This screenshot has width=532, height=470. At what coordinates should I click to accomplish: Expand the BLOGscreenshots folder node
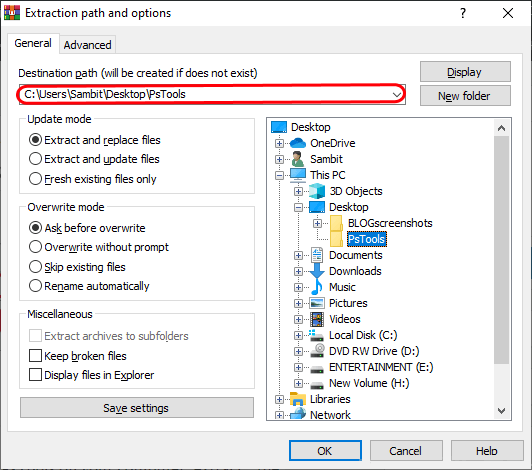[317, 223]
